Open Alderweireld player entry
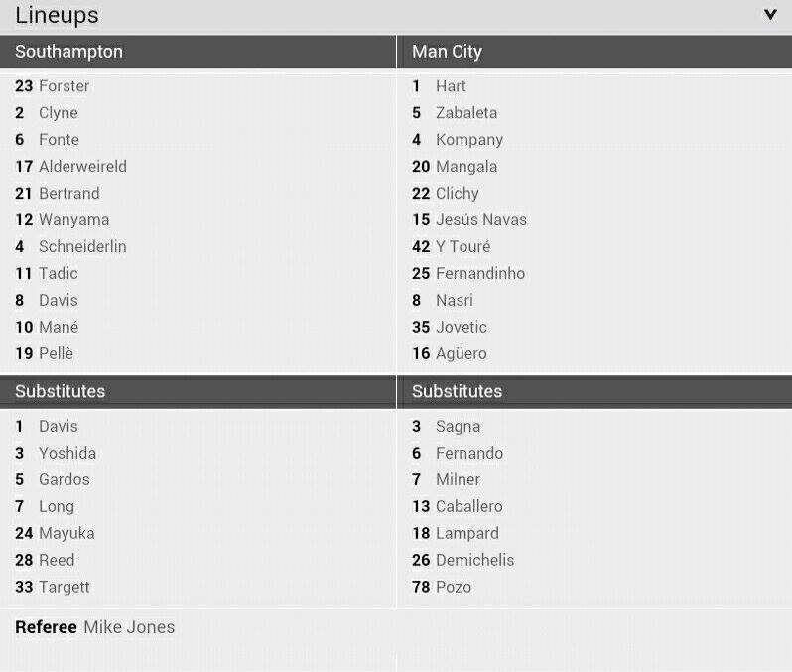 (70, 166)
